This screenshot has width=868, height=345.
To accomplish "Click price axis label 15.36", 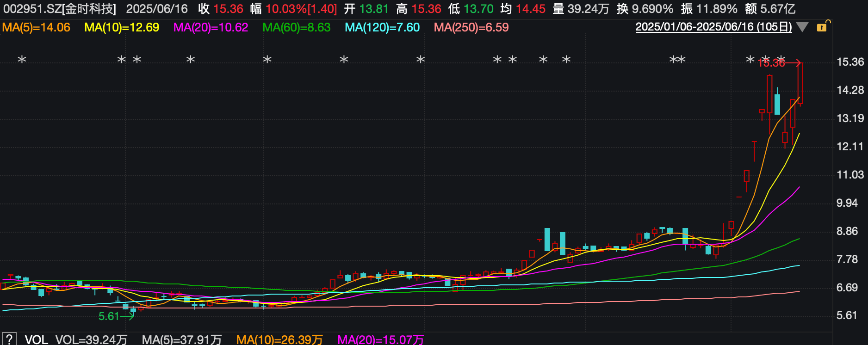I will point(850,62).
